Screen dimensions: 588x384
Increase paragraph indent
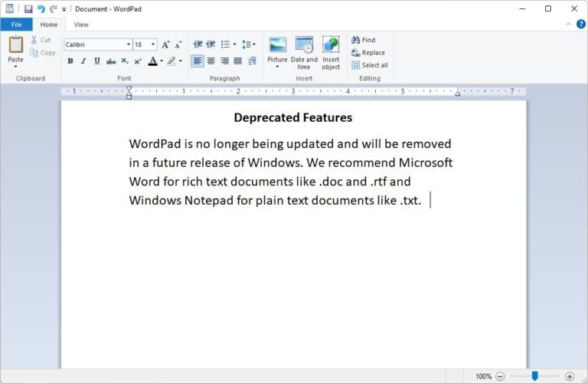click(211, 44)
